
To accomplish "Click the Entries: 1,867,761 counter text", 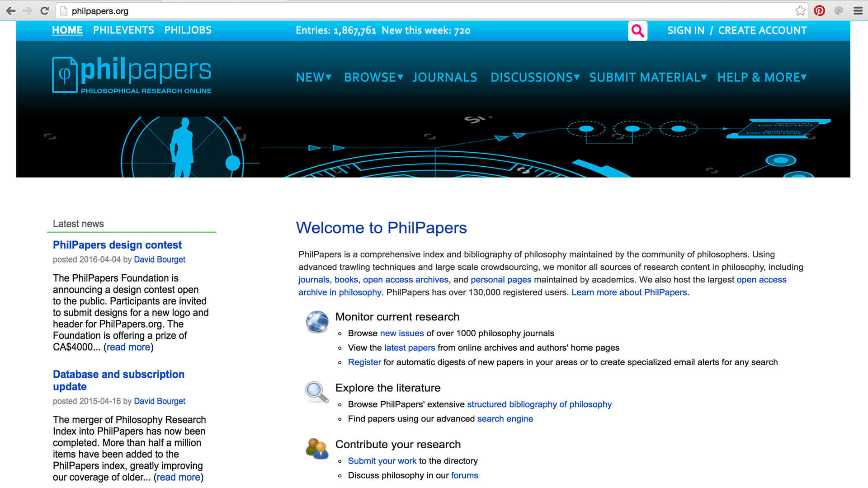I will [x=335, y=31].
